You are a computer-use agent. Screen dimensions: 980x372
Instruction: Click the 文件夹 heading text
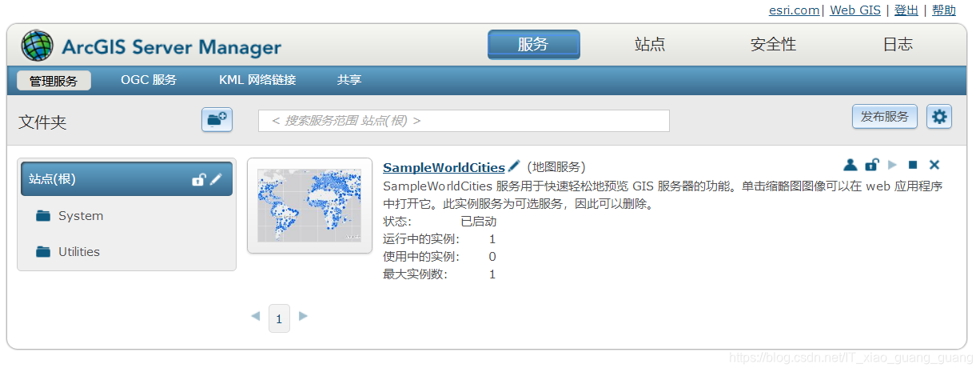point(42,122)
